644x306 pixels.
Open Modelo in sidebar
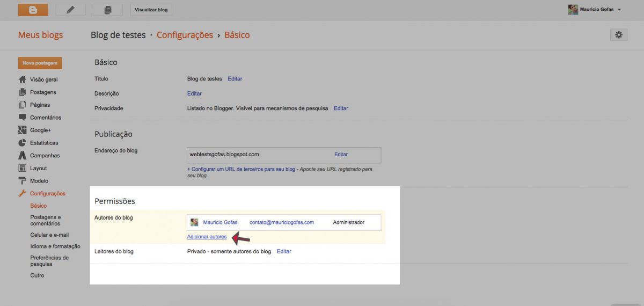(39, 181)
